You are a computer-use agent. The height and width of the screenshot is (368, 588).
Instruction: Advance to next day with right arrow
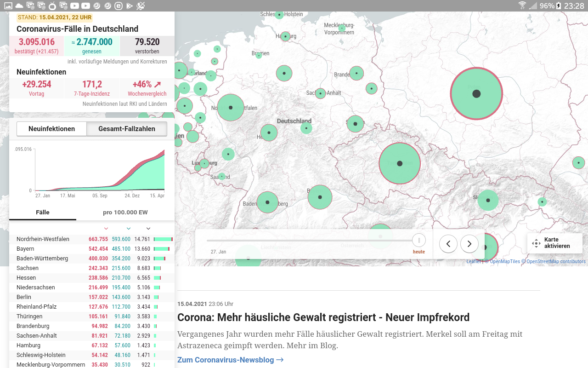pos(469,244)
